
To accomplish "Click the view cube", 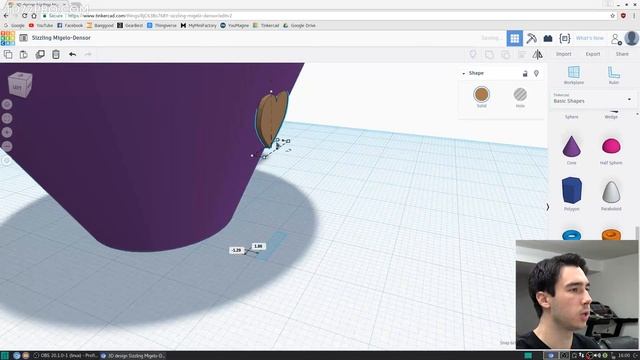I will [20, 84].
